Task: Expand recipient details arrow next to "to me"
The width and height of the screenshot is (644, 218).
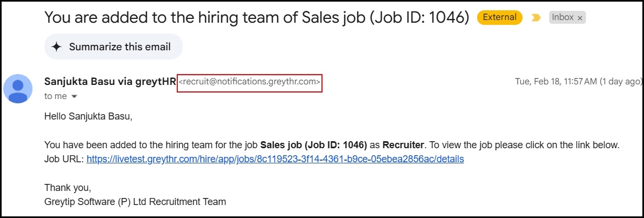Action: 74,97
